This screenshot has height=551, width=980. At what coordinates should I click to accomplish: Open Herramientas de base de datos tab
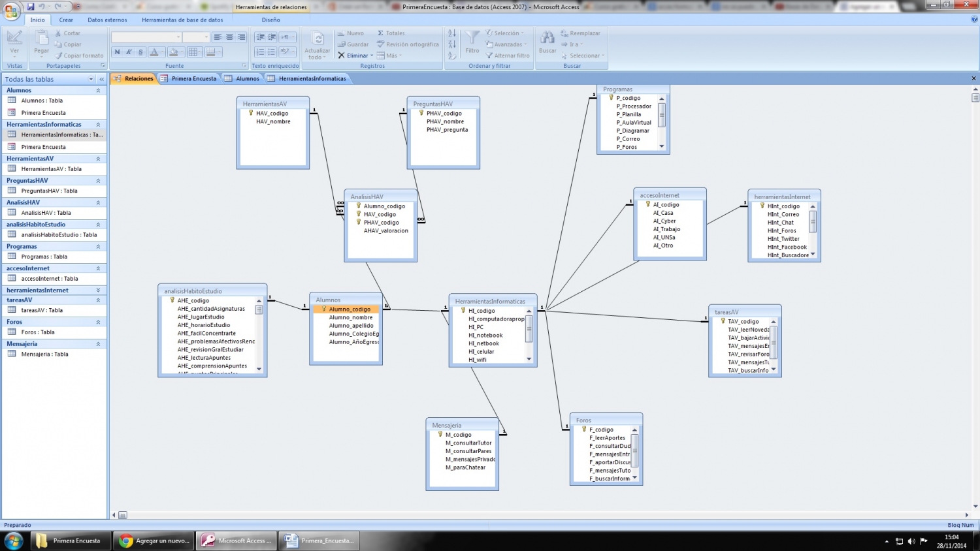[182, 20]
